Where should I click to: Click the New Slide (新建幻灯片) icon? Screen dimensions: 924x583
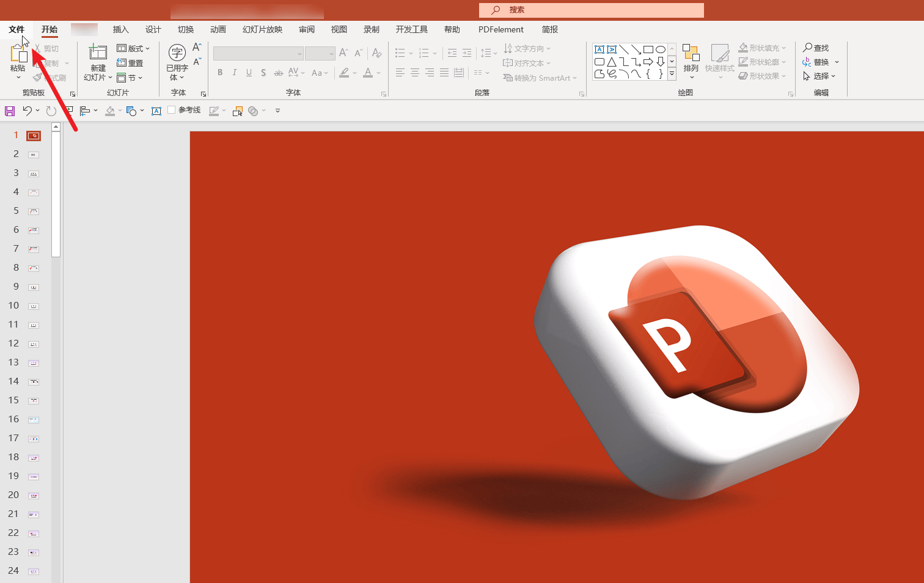(98, 53)
